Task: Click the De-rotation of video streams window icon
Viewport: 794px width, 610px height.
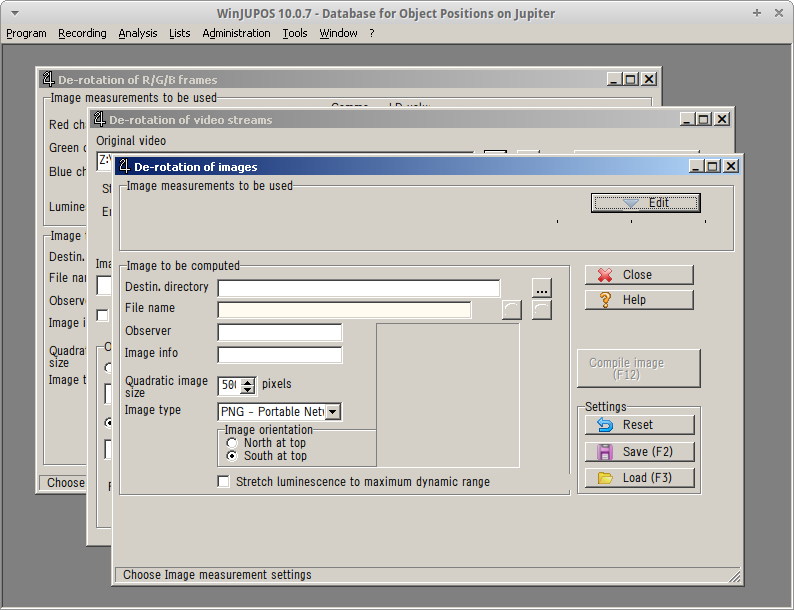Action: [x=99, y=120]
